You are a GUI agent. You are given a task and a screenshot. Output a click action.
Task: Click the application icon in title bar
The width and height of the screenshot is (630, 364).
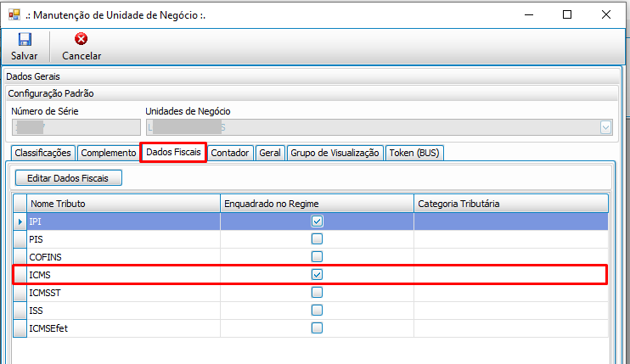(14, 15)
